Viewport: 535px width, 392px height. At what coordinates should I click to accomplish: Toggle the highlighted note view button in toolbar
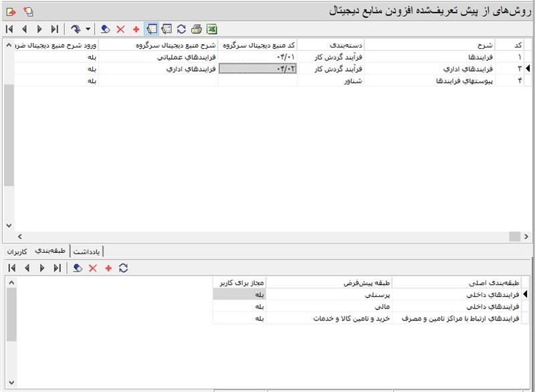(151, 29)
